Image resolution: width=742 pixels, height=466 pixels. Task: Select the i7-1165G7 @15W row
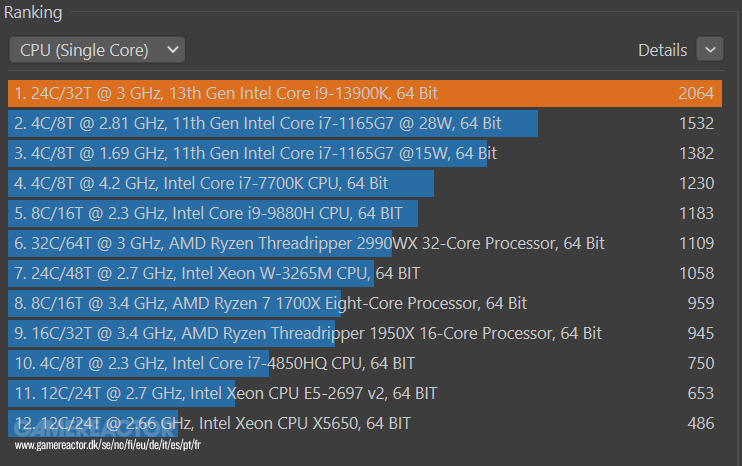(365, 153)
